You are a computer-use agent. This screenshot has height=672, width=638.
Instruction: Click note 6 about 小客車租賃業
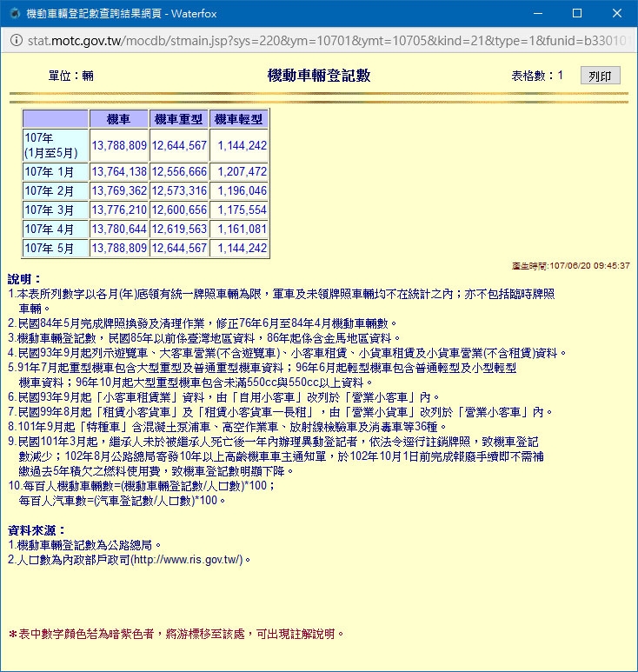[x=223, y=397]
